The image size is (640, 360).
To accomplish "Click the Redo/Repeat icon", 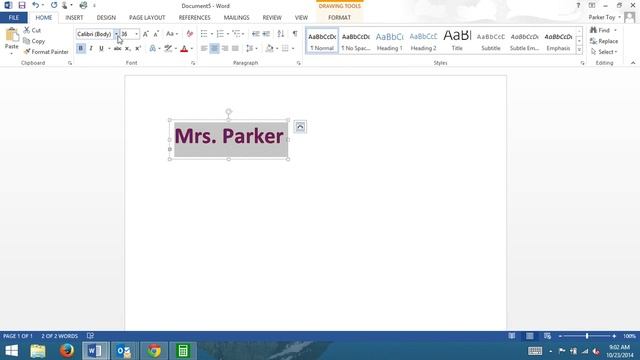I will pyautogui.click(x=54, y=5).
